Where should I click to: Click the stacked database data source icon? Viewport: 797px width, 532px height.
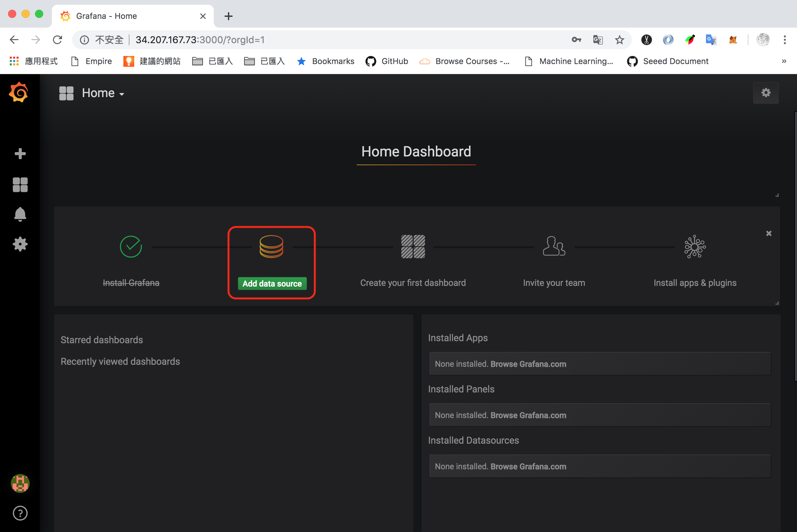pos(271,247)
